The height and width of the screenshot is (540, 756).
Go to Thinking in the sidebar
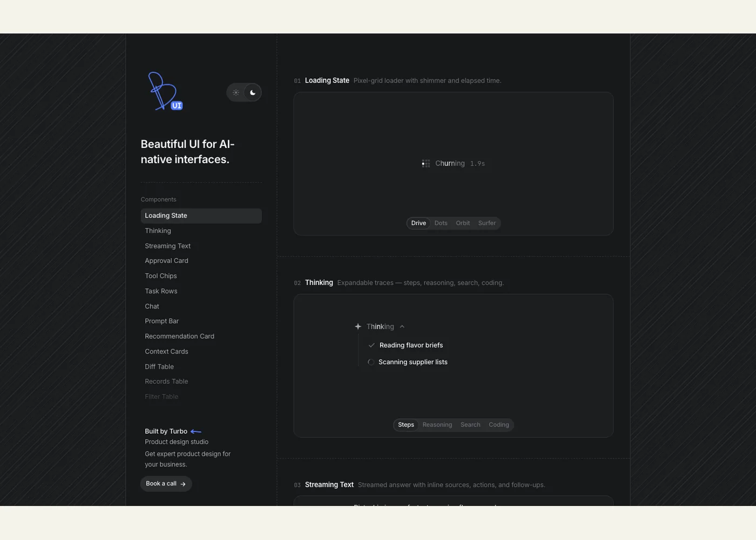coord(201,231)
